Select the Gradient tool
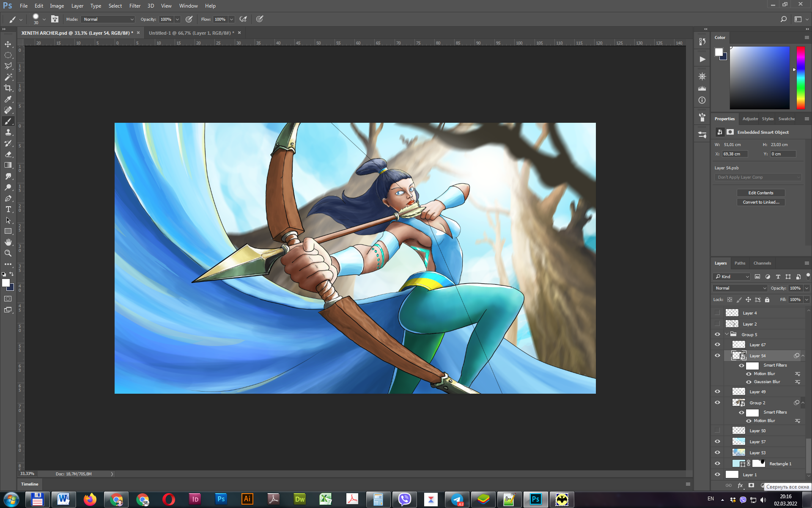Screen dimensions: 812x508 click(x=8, y=166)
